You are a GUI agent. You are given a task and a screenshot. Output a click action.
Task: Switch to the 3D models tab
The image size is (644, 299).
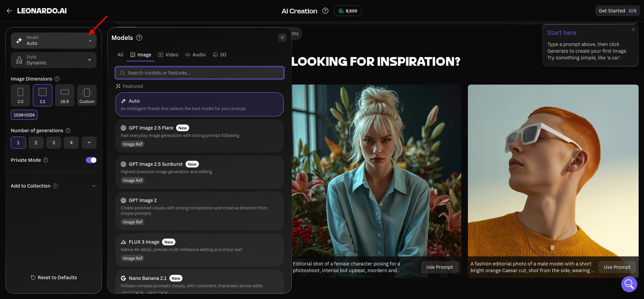coord(219,55)
